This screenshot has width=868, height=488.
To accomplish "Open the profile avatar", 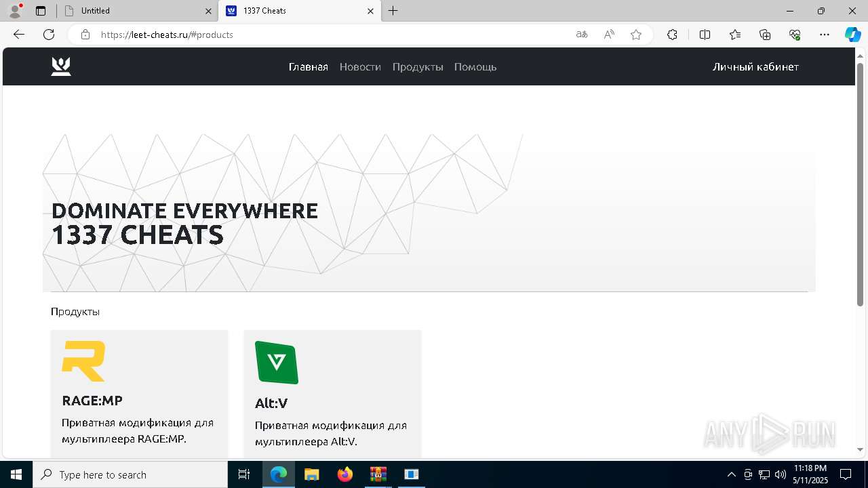I will 15,11.
